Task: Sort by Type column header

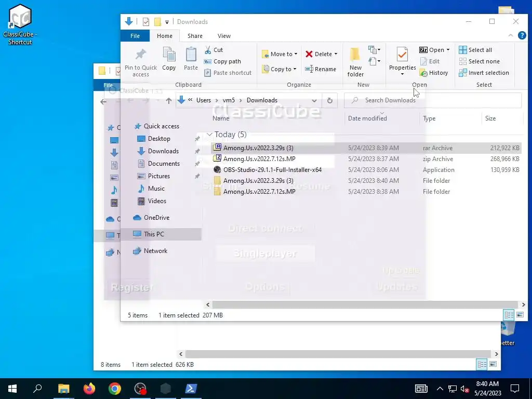Action: 429,118
